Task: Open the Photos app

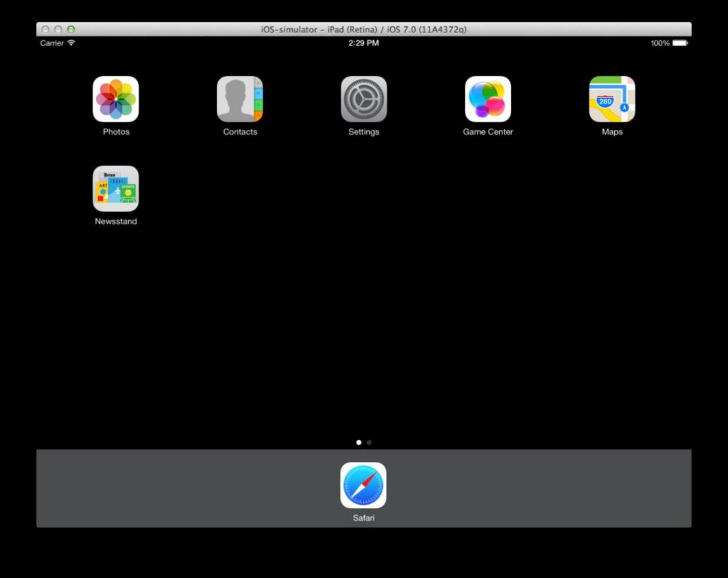Action: tap(116, 99)
